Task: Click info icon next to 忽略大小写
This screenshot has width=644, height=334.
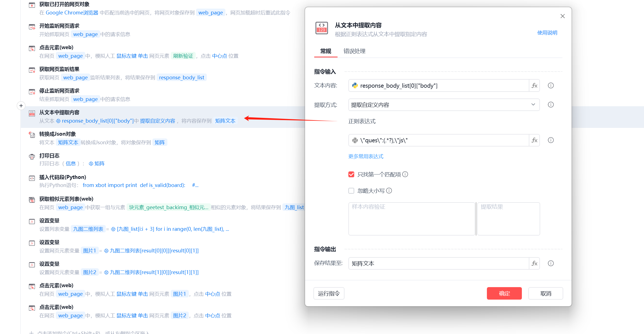Action: [x=389, y=191]
